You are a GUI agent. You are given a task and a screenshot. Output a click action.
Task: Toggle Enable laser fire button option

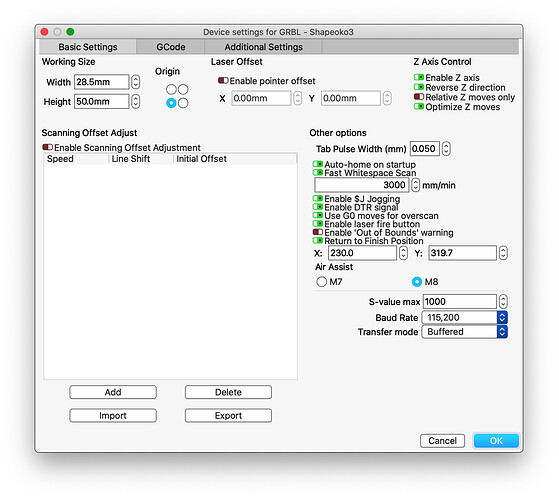click(318, 223)
